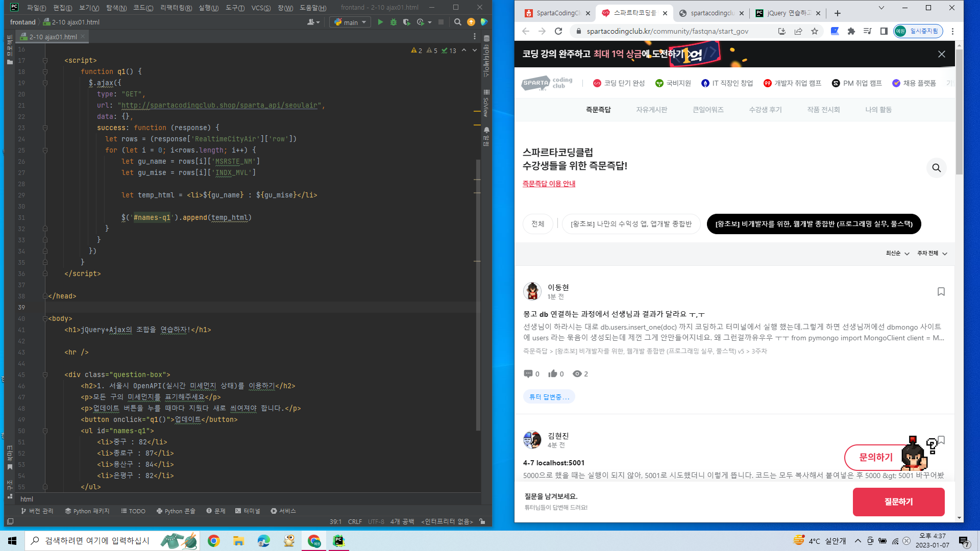
Task: Open the 개발자 취업 캠프 link
Action: [x=792, y=83]
